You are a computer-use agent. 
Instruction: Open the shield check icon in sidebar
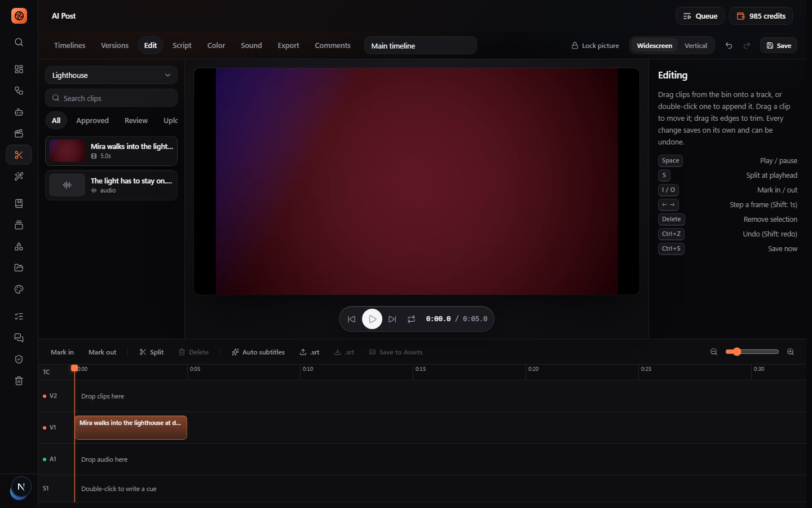click(19, 359)
